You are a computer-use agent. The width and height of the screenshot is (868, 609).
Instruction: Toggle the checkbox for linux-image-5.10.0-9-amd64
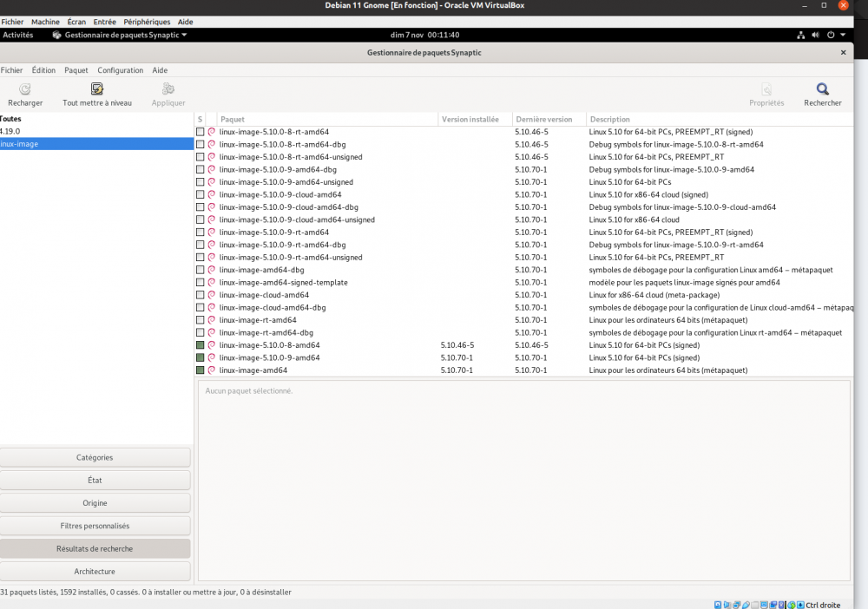click(201, 357)
